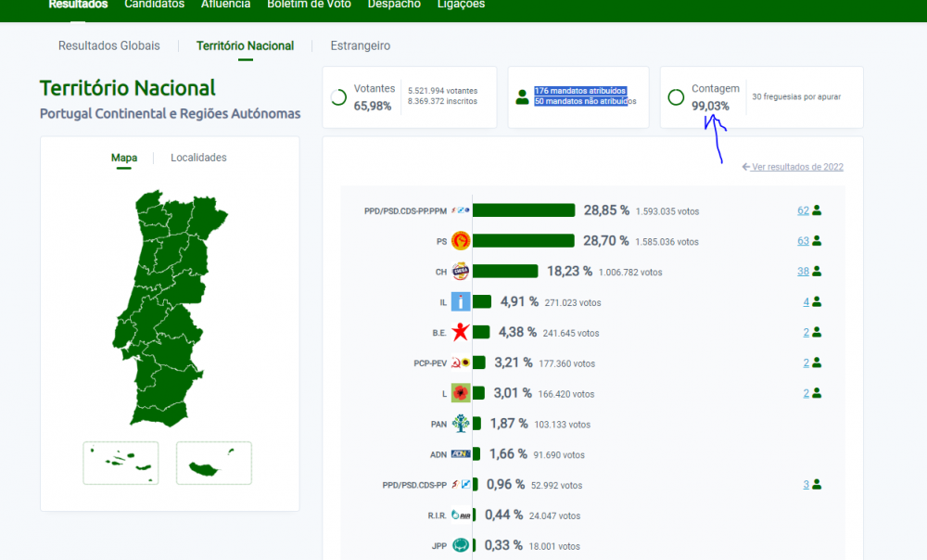Click person icon beside 62 mandates
927x560 pixels.
pos(817,210)
